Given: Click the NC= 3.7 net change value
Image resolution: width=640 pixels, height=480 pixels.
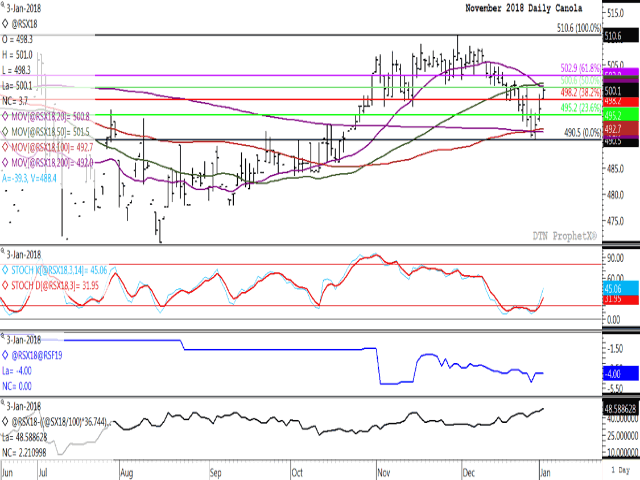Looking at the screenshot, I should click(x=15, y=101).
